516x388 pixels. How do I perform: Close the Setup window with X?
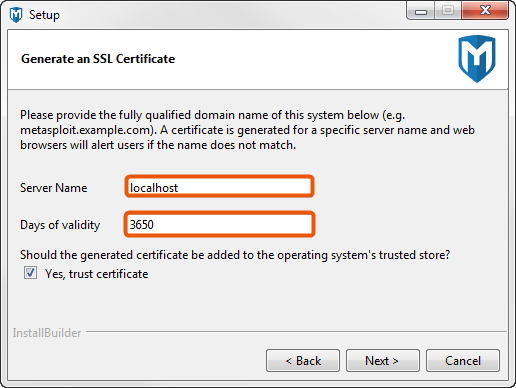[x=485, y=11]
